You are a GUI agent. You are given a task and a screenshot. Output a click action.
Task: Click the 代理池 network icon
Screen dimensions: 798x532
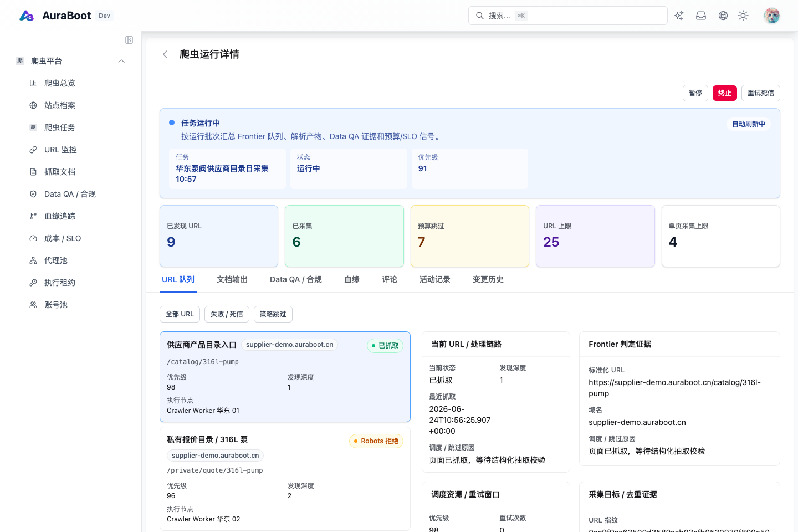pos(33,260)
